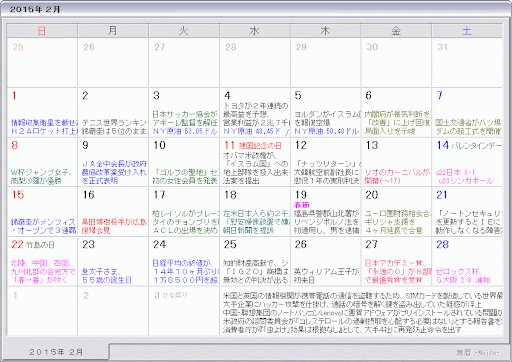
Task: Open February 9 JA全中会長 entry
Action: pyautogui.click(x=114, y=172)
